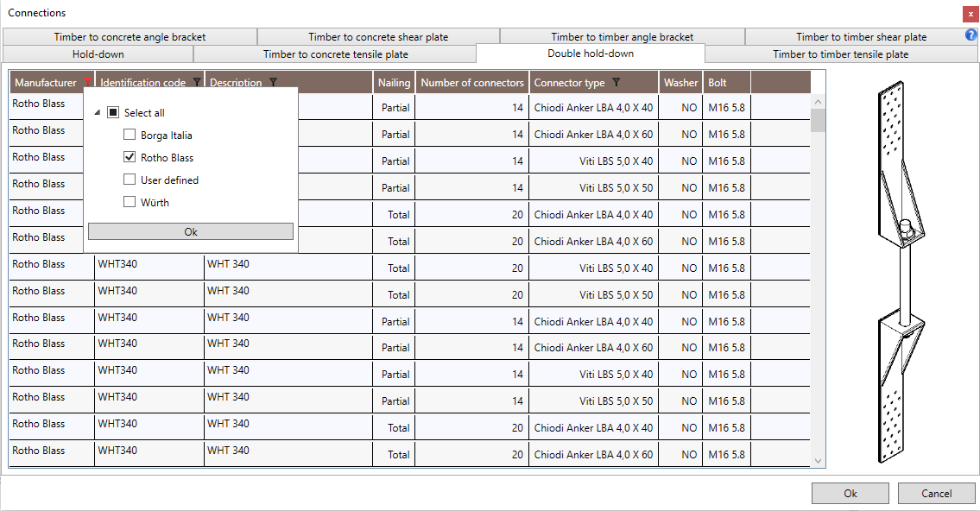Select the Hold-down tab

tap(98, 54)
